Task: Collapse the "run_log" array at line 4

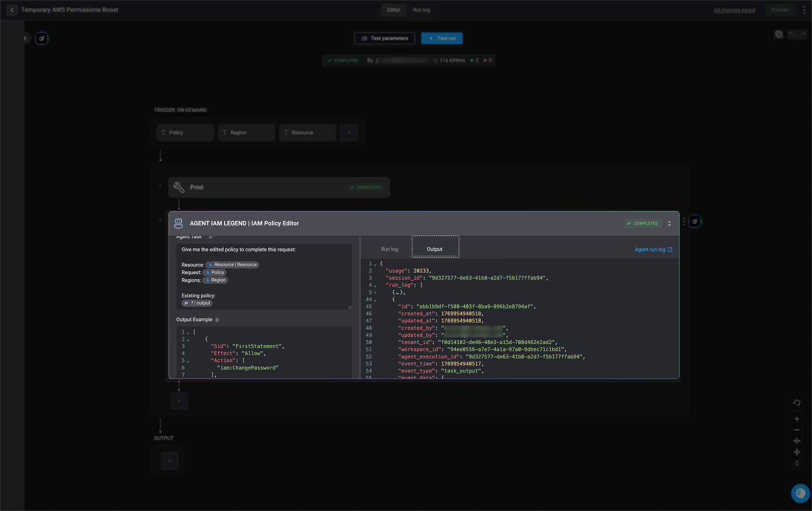Action: [375, 286]
